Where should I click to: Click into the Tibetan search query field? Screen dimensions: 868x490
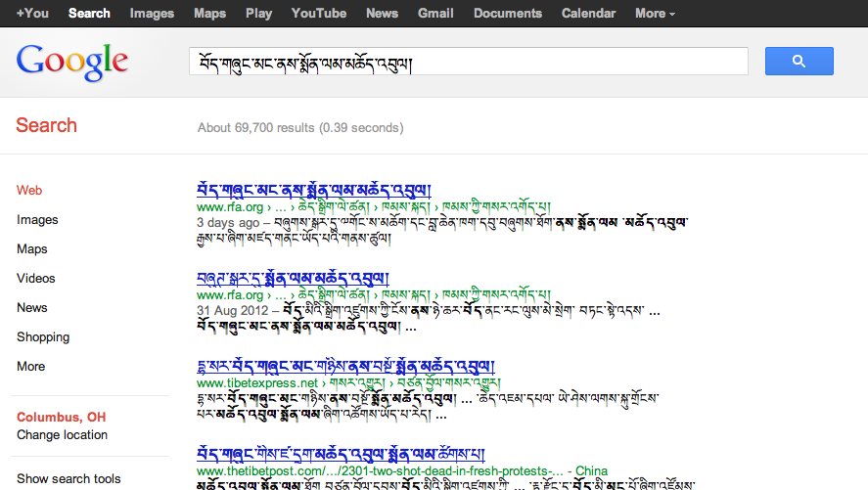(469, 61)
